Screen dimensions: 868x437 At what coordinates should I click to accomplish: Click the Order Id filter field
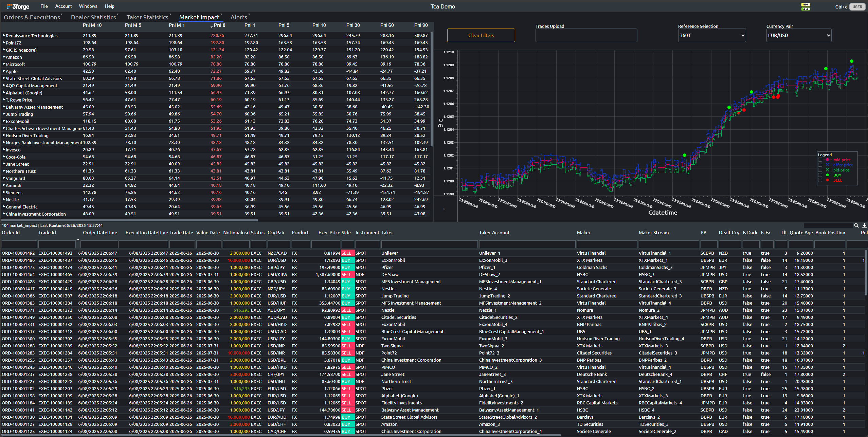(x=19, y=244)
